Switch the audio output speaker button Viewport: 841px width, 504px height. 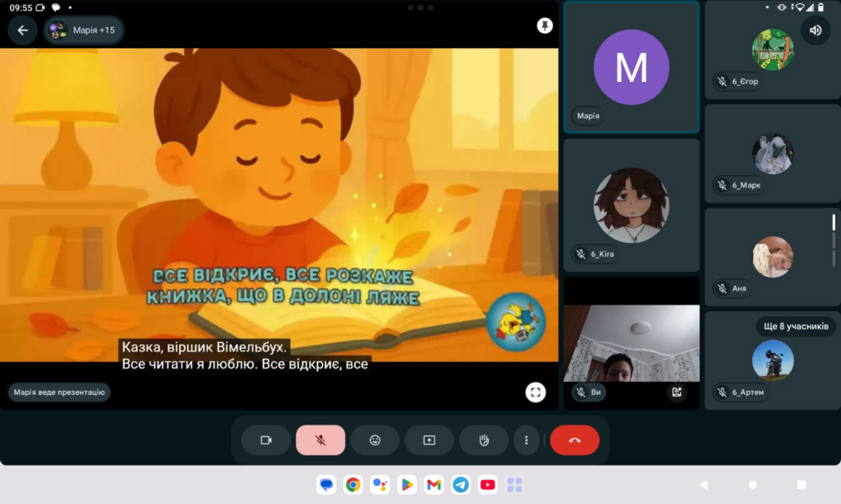pos(815,30)
